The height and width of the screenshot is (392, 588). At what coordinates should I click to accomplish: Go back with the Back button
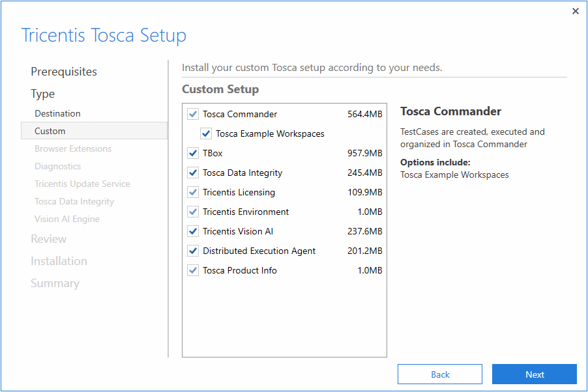tap(440, 374)
